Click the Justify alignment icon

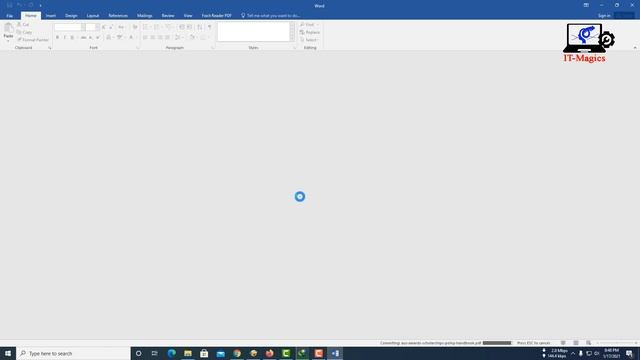tap(167, 38)
